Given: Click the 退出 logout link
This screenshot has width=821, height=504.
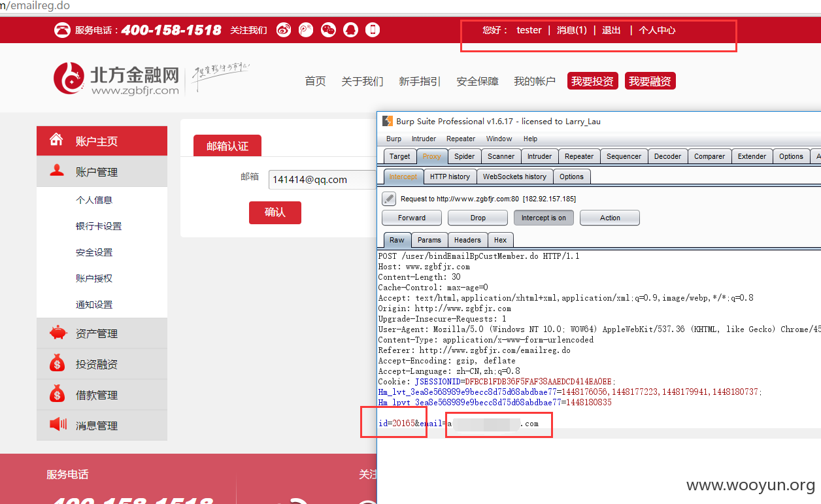Looking at the screenshot, I should click(x=611, y=30).
